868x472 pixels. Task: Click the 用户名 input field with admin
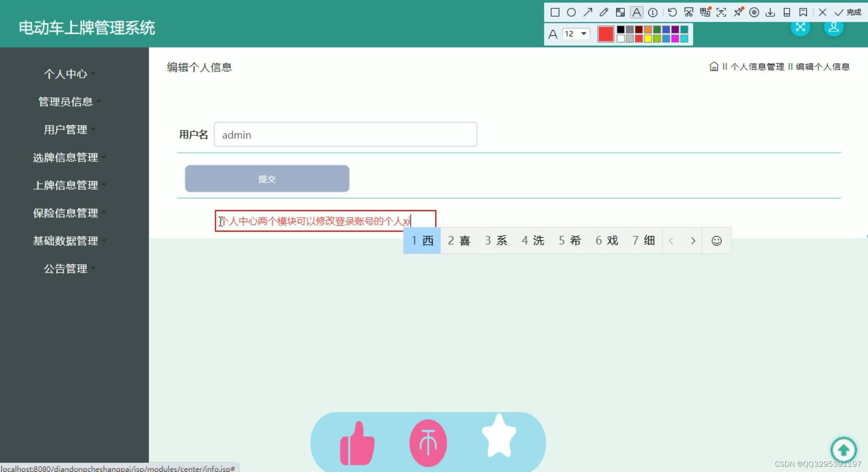pos(346,135)
